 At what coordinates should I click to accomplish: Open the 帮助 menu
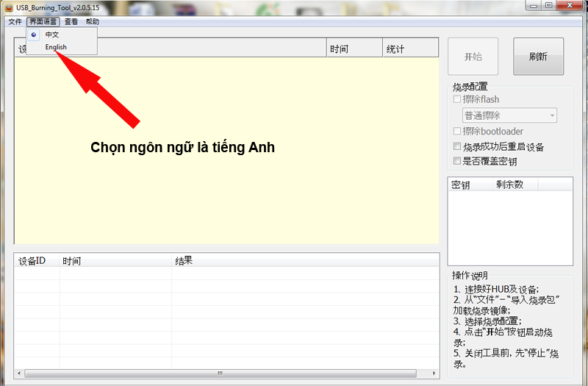[92, 22]
